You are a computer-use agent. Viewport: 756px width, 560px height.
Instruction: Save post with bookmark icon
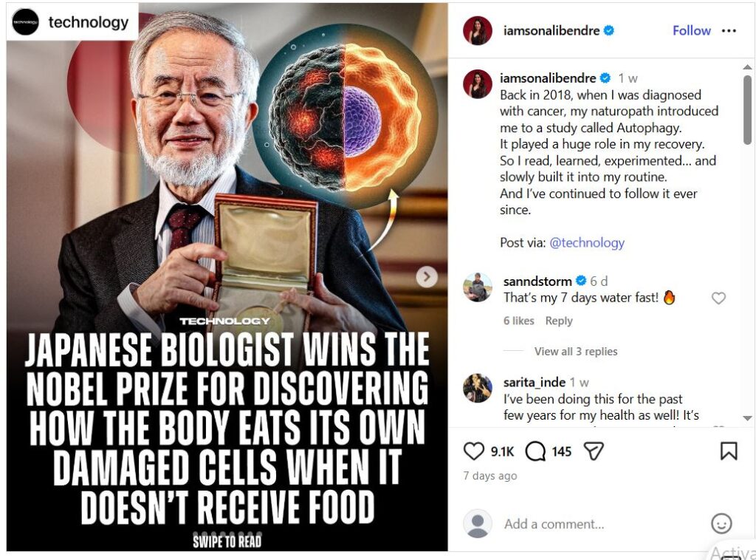point(729,451)
